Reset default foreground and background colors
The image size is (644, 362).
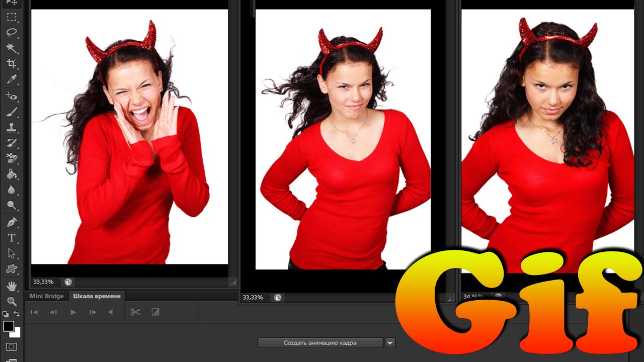click(6, 314)
